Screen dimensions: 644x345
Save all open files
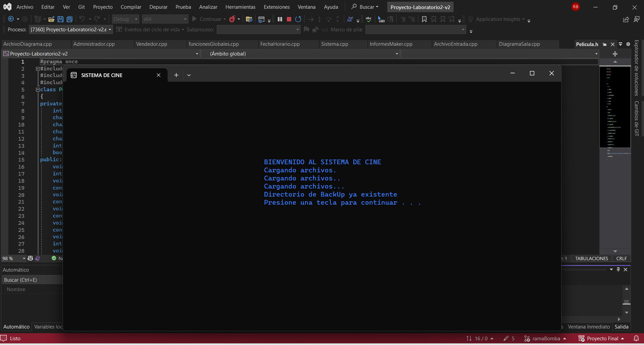[69, 19]
